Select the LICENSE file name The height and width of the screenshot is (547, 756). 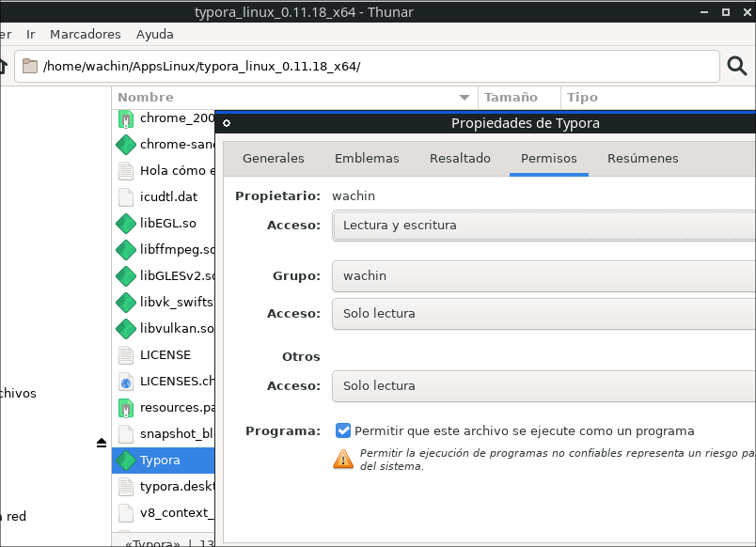click(x=165, y=355)
